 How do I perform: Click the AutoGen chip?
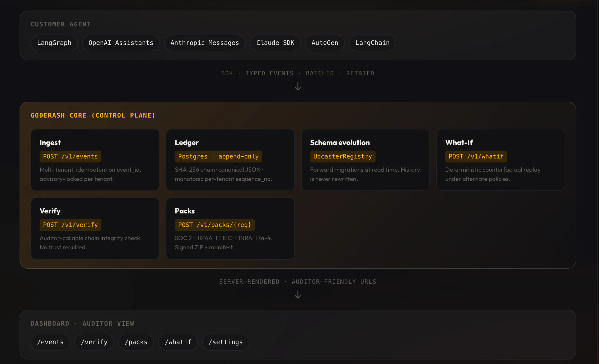pos(325,43)
